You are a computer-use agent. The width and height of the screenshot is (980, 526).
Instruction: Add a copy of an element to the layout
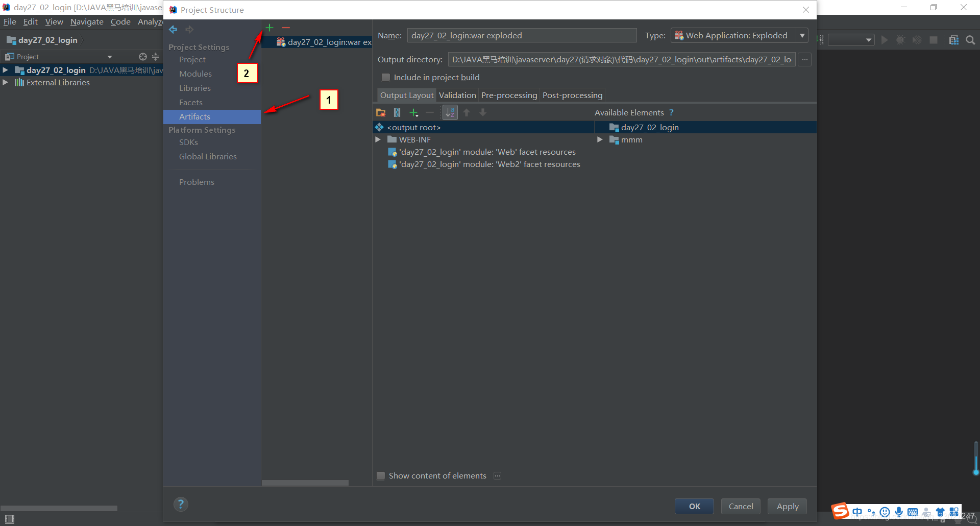tap(414, 113)
